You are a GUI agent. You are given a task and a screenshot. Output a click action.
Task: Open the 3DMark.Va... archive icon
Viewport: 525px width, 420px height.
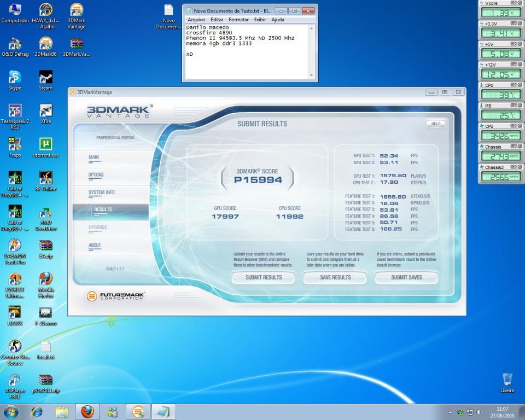77,47
